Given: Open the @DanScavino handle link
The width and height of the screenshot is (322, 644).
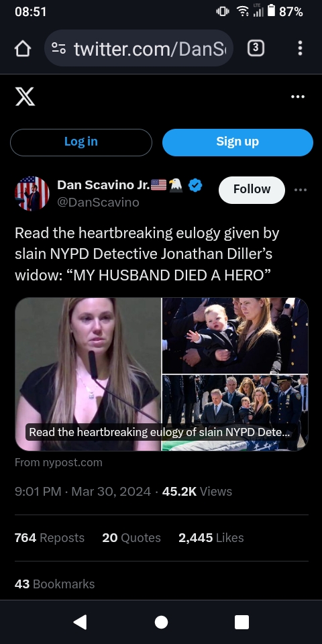Looking at the screenshot, I should click(x=98, y=203).
